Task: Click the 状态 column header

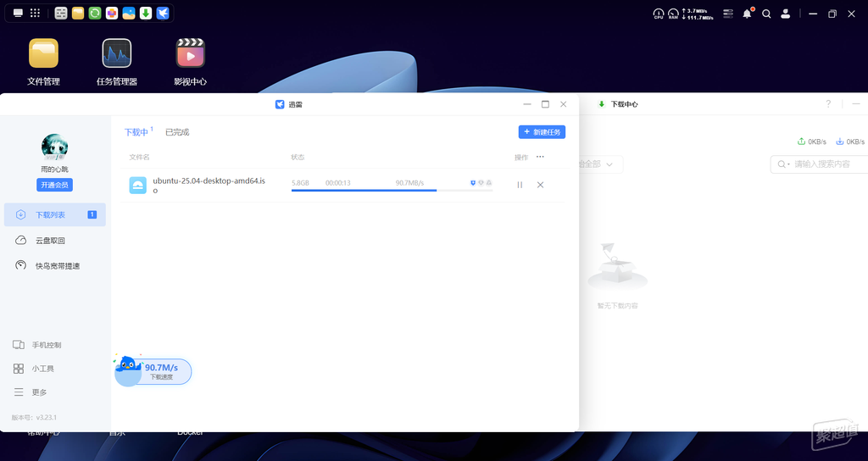Action: tap(298, 157)
